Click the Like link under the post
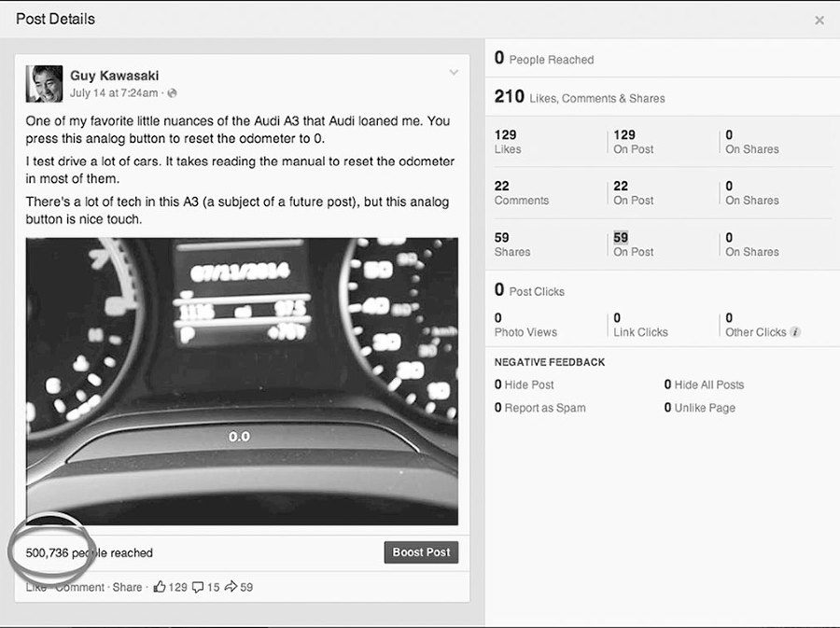Image resolution: width=840 pixels, height=628 pixels. pyautogui.click(x=36, y=587)
